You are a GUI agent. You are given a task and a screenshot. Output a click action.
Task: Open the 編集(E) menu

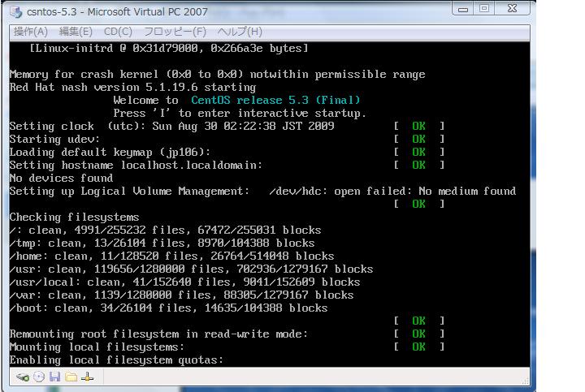[x=76, y=32]
